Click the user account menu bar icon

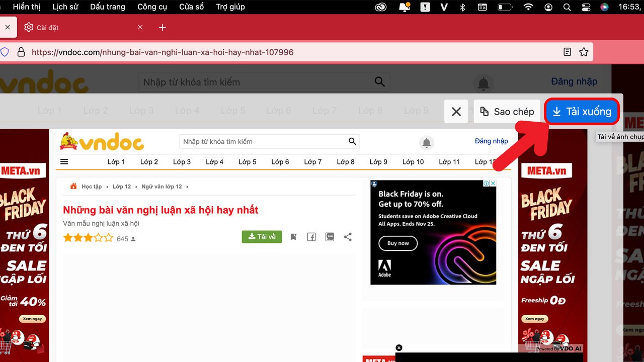tap(548, 7)
